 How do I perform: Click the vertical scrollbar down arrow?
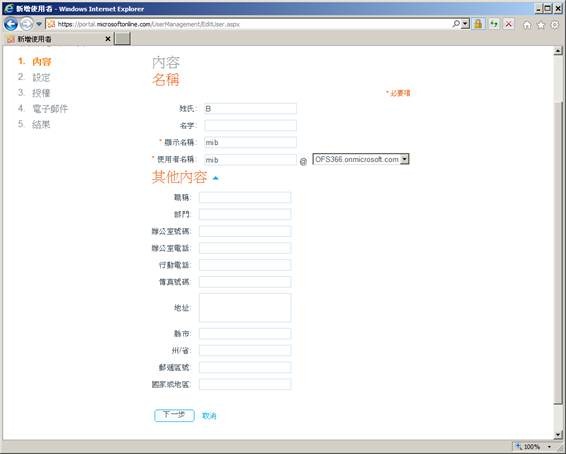tap(558, 435)
